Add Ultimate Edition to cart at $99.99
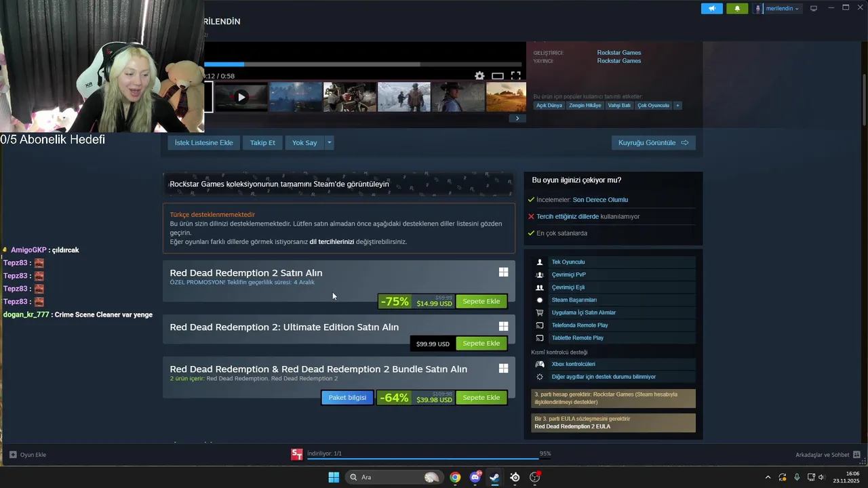 point(481,344)
